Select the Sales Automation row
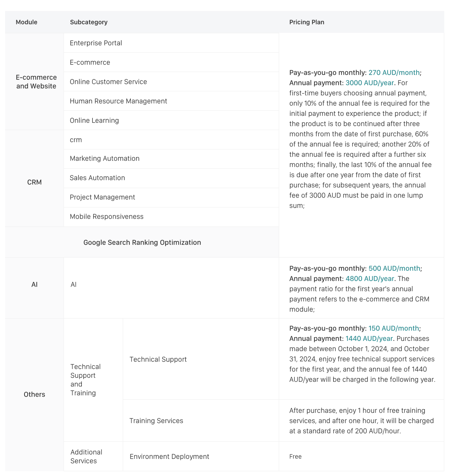The image size is (449, 476). pos(97,178)
